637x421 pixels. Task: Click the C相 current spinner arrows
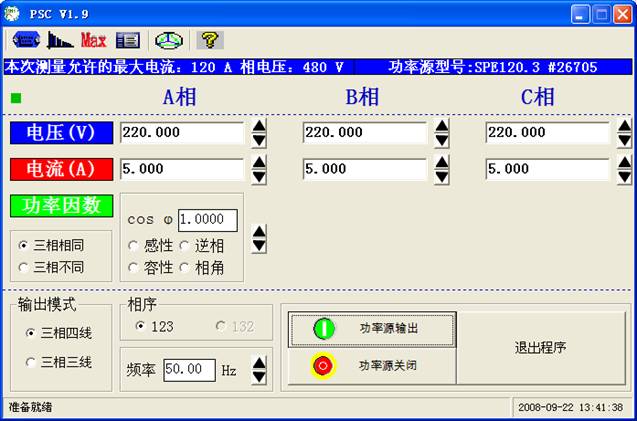(x=624, y=169)
